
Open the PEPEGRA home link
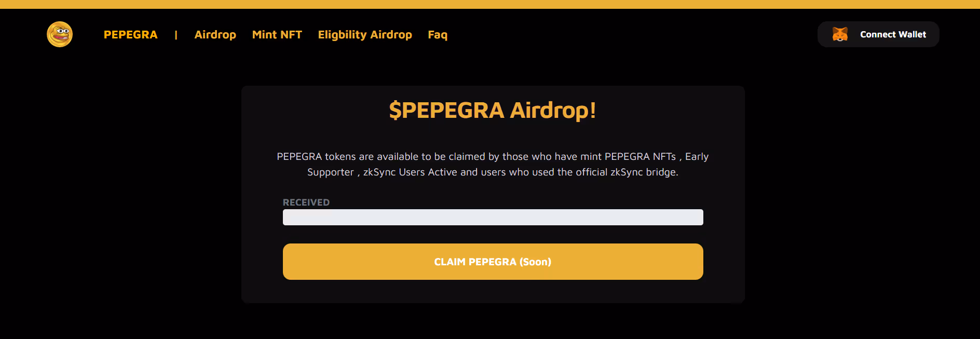(130, 35)
